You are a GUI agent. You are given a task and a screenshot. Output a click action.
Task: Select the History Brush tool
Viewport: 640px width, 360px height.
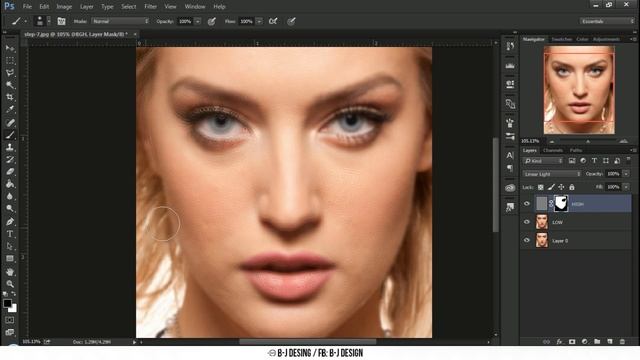tap(10, 160)
